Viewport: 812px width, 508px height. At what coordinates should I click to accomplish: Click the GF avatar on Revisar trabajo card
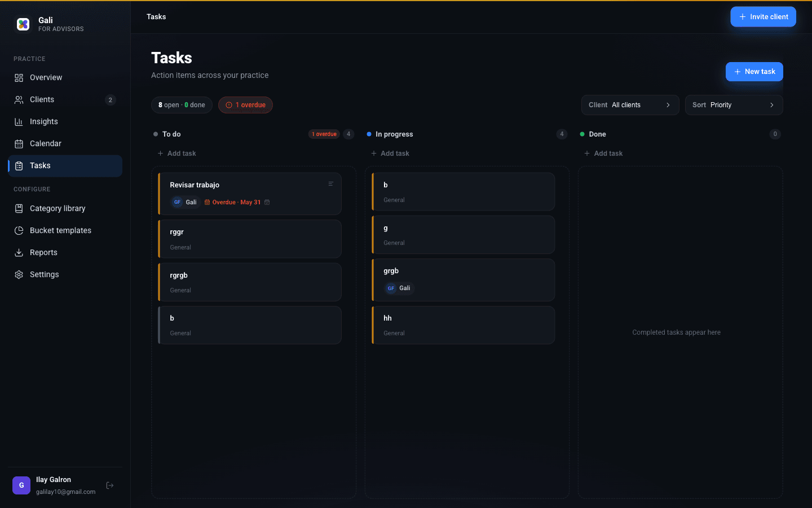tap(178, 202)
